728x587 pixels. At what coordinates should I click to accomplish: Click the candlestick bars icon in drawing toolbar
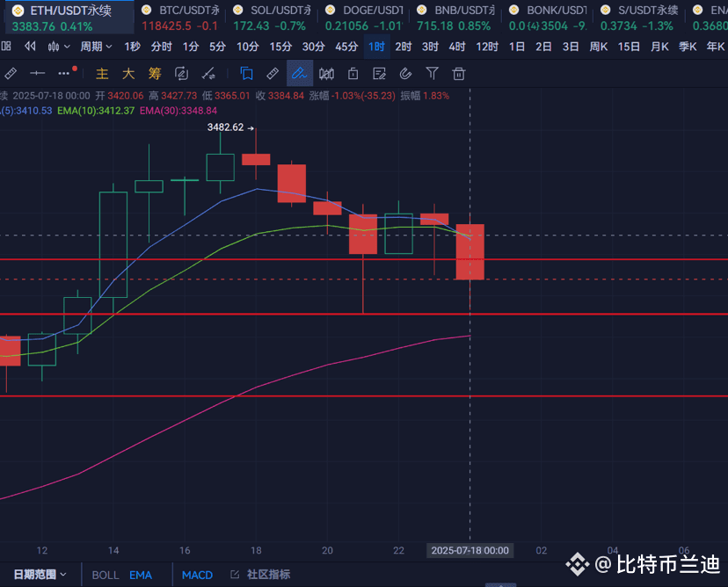click(326, 73)
